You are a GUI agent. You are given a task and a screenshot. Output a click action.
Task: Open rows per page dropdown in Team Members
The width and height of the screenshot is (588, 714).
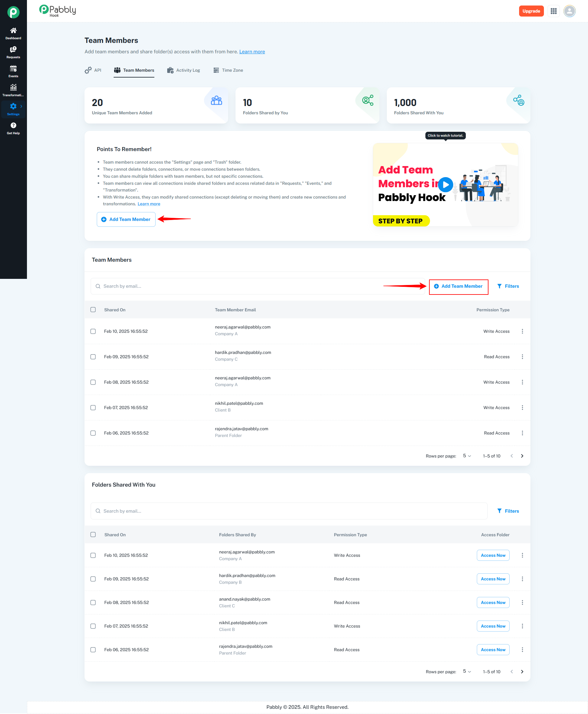click(467, 456)
